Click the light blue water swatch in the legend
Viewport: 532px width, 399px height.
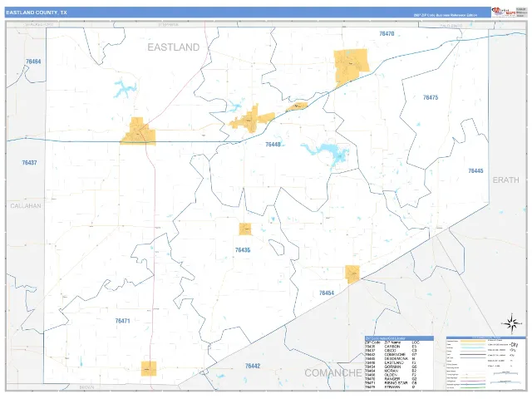(473, 347)
